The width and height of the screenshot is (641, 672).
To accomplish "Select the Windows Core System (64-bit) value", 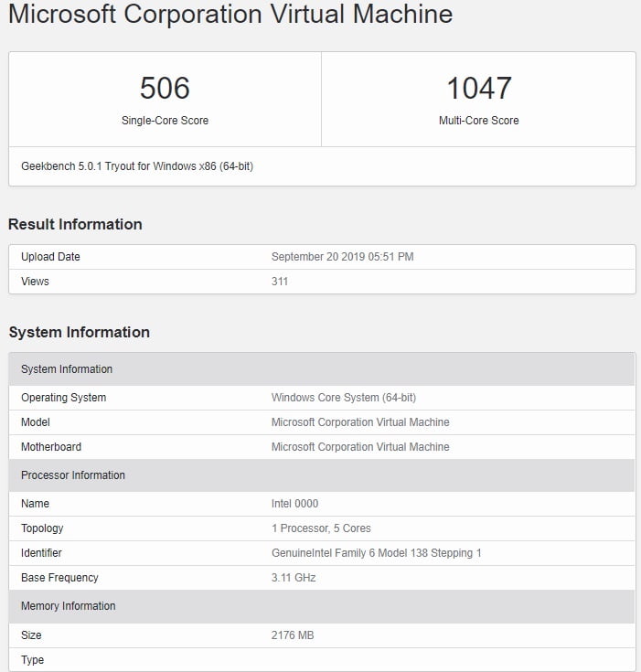I will pyautogui.click(x=344, y=398).
